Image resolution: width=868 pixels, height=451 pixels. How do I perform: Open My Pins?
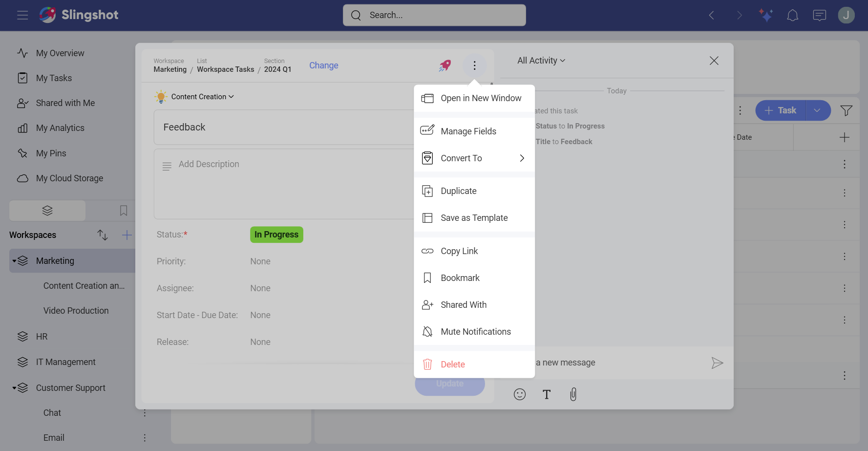click(x=51, y=153)
